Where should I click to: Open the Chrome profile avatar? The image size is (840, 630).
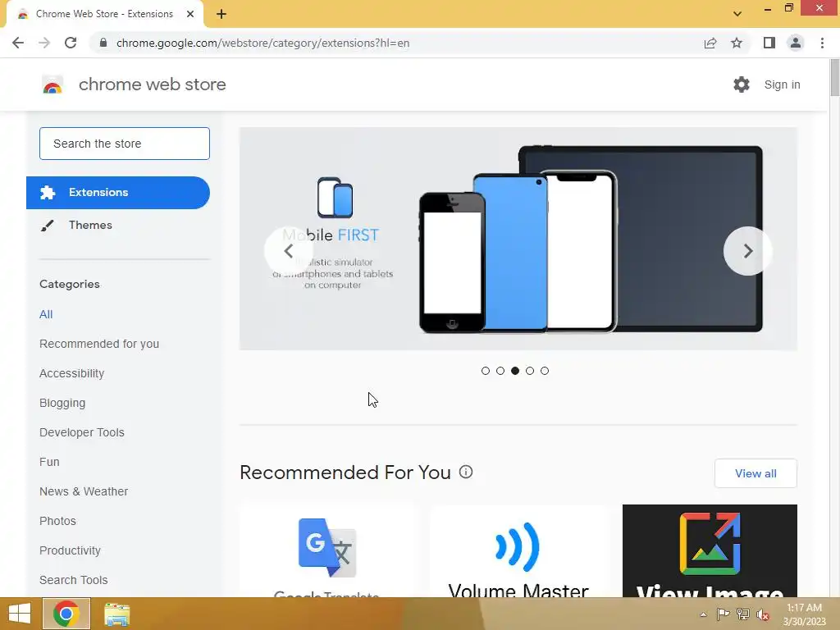point(796,43)
